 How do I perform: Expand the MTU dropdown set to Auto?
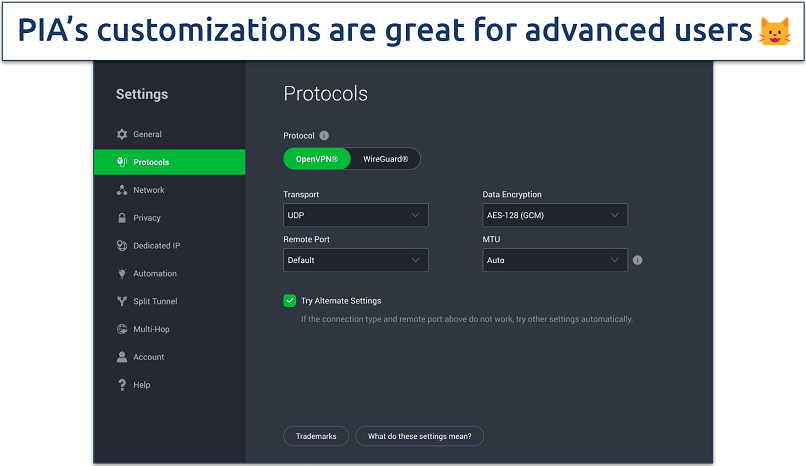tap(555, 260)
